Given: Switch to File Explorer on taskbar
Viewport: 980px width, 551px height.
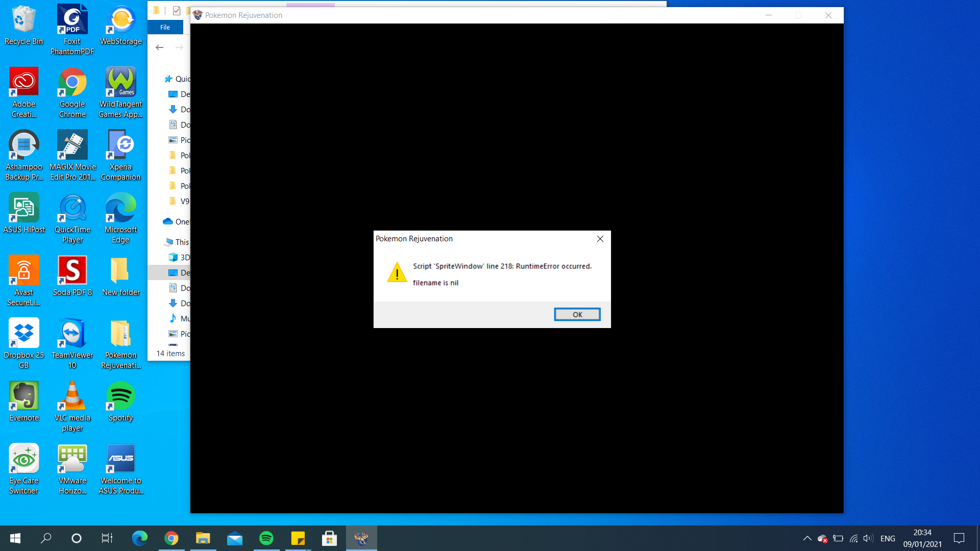Looking at the screenshot, I should point(203,538).
